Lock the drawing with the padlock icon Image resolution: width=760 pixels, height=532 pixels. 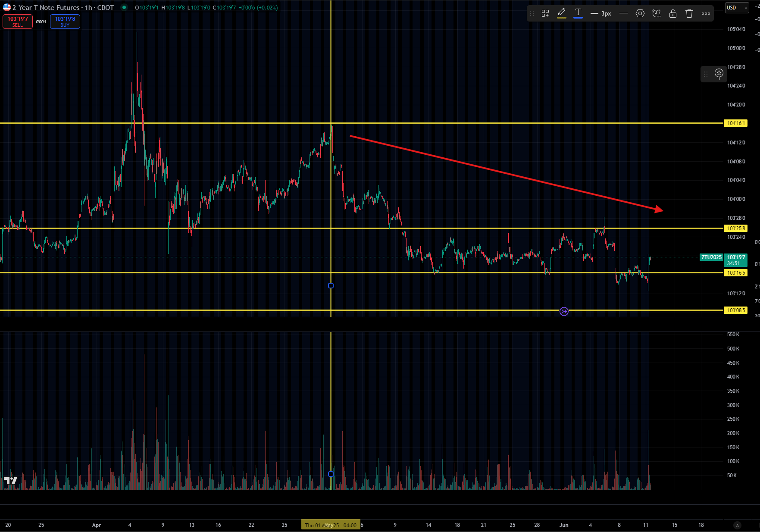tap(673, 13)
